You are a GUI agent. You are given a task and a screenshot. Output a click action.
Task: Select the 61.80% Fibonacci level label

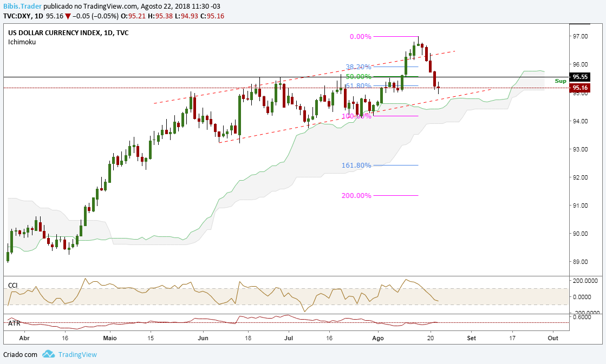(359, 85)
